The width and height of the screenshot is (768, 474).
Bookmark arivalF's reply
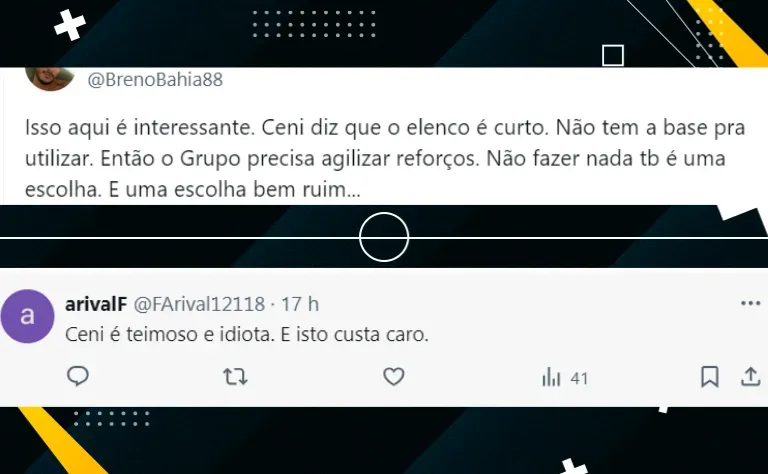[x=710, y=377]
